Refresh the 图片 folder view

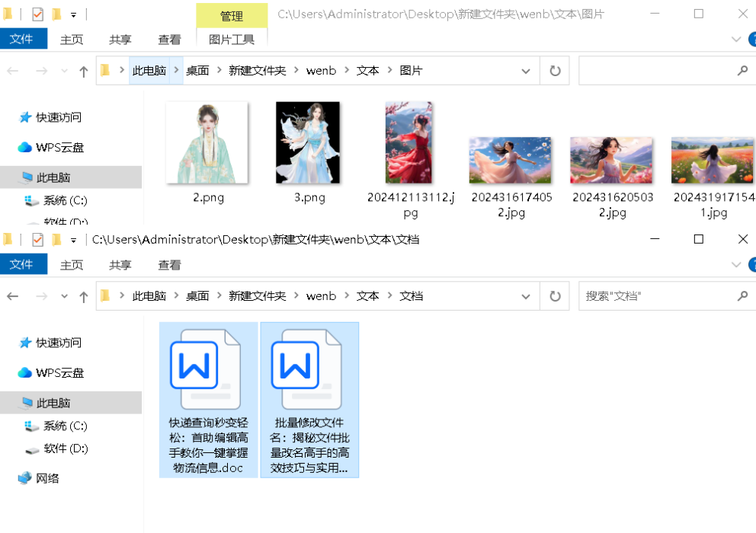pos(555,71)
